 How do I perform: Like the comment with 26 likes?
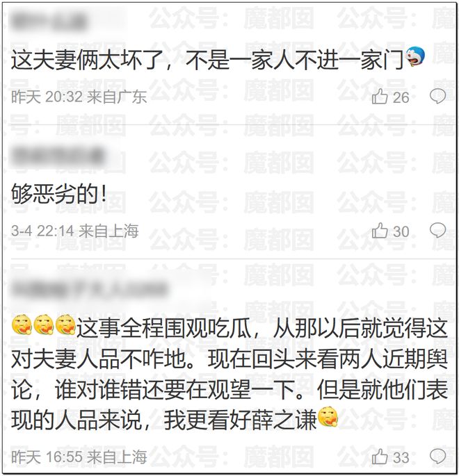(380, 97)
